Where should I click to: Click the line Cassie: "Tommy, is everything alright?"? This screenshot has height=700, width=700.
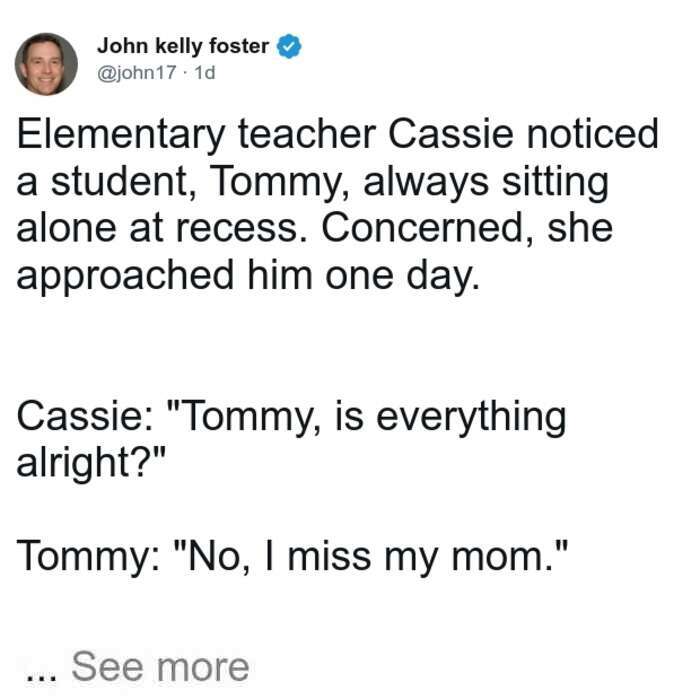291,440
